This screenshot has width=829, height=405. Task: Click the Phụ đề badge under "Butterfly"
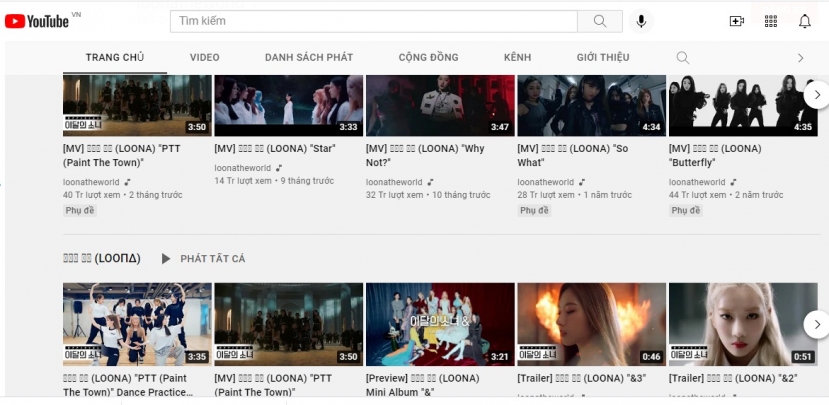[686, 210]
